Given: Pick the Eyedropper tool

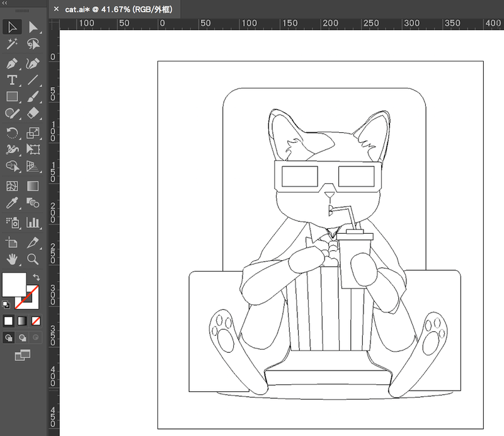Looking at the screenshot, I should pyautogui.click(x=11, y=203).
